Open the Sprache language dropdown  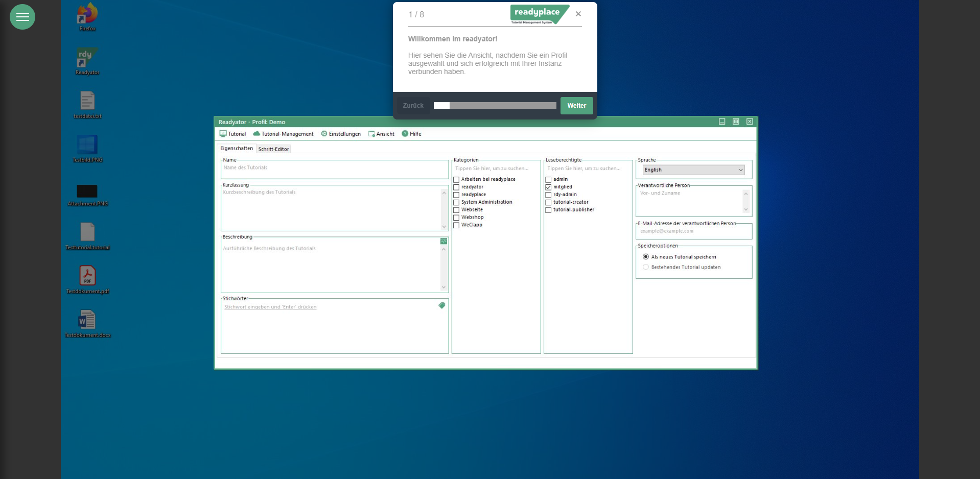click(x=693, y=170)
